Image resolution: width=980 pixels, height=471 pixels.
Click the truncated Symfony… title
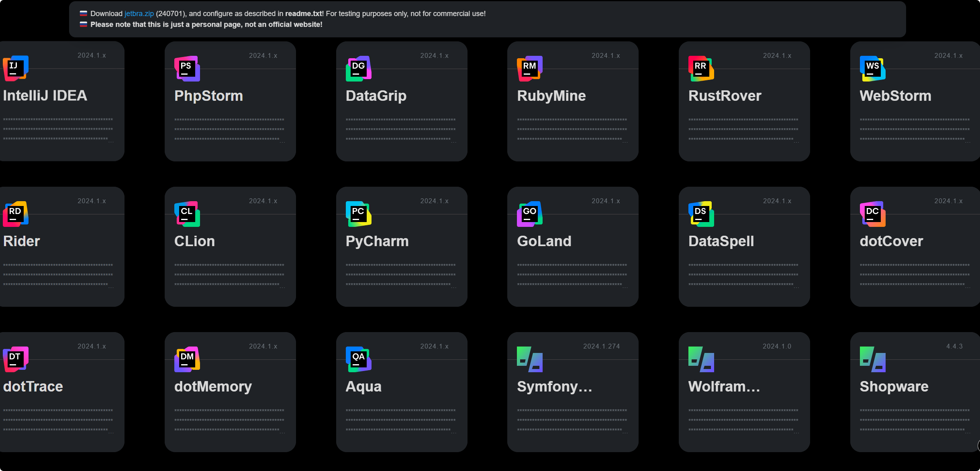tap(555, 387)
